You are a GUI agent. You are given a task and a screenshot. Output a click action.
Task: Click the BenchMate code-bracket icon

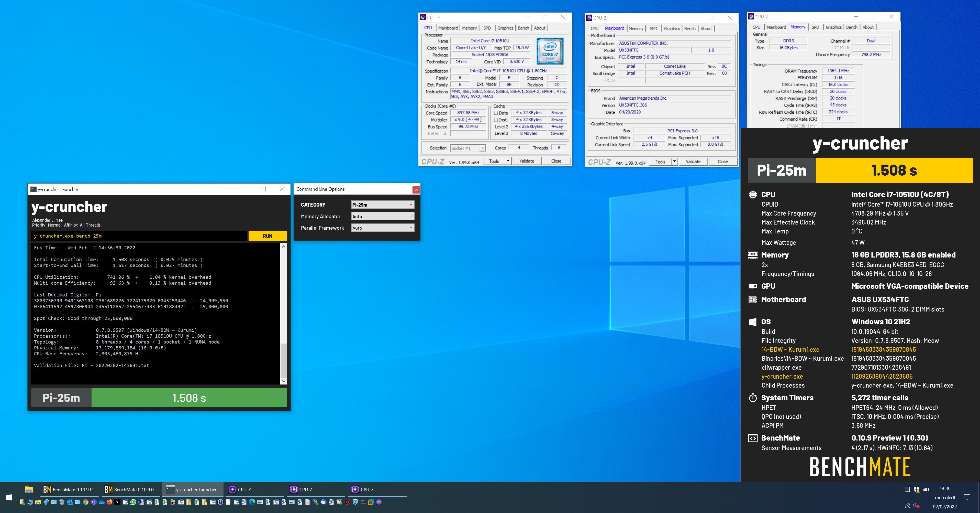pos(752,438)
